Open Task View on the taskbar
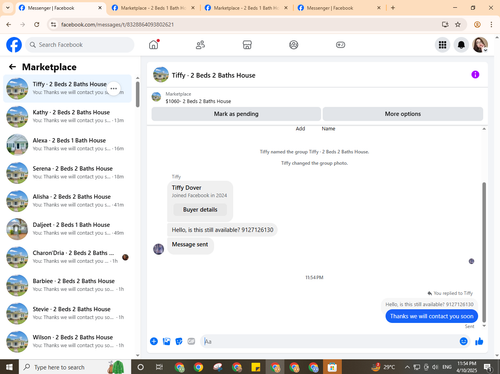This screenshot has width=500, height=374. [159, 367]
